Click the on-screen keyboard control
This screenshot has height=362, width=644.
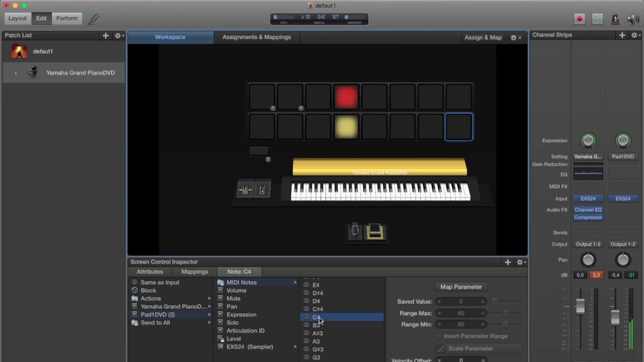tap(380, 192)
